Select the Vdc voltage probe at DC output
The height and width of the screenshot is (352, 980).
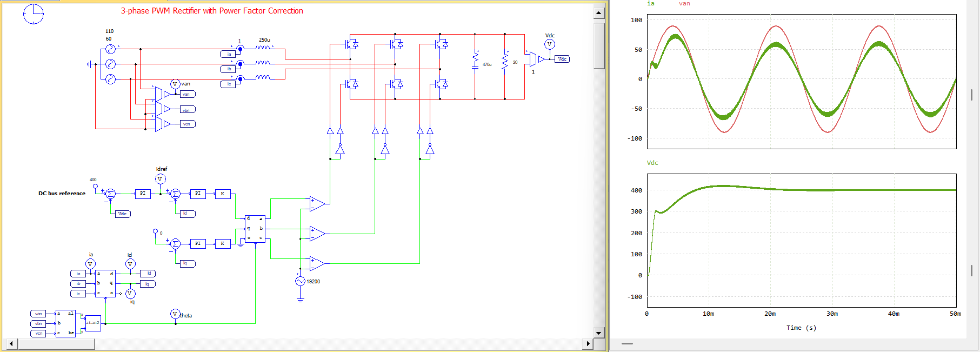pos(549,44)
